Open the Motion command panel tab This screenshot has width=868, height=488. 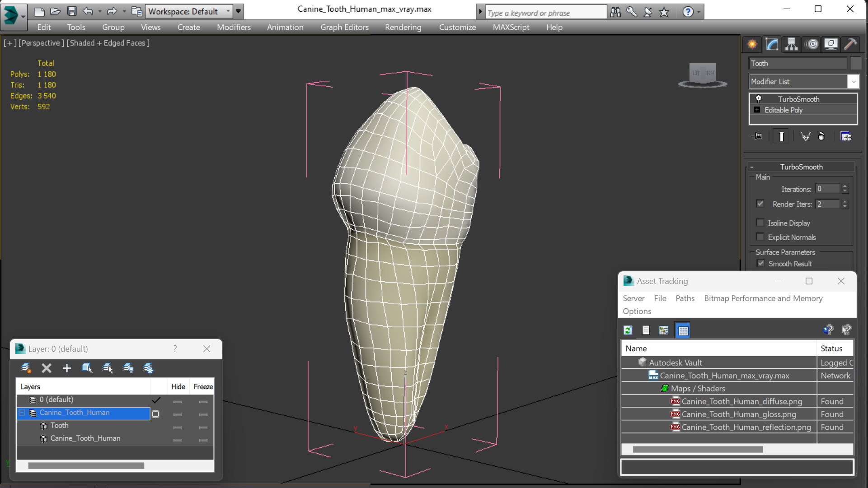(812, 44)
